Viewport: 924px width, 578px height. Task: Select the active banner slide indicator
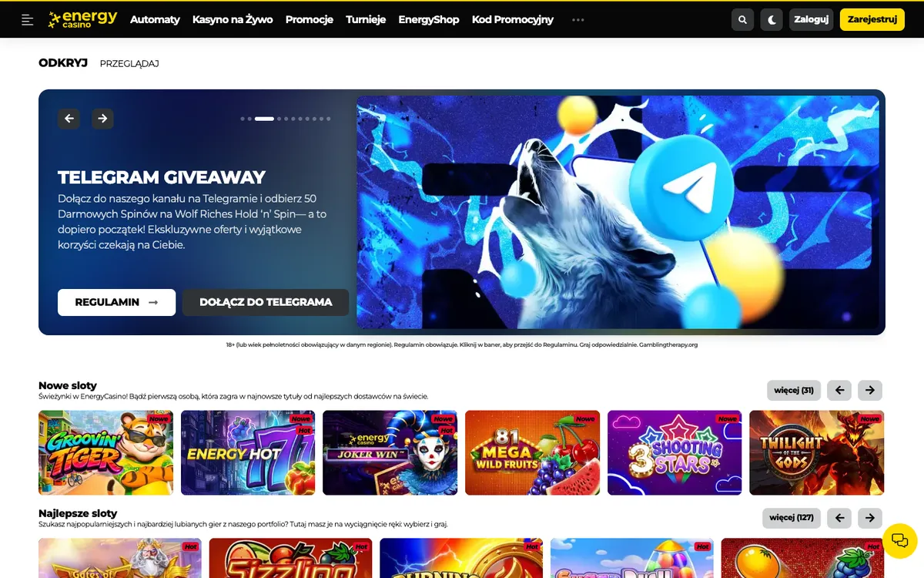tap(264, 119)
